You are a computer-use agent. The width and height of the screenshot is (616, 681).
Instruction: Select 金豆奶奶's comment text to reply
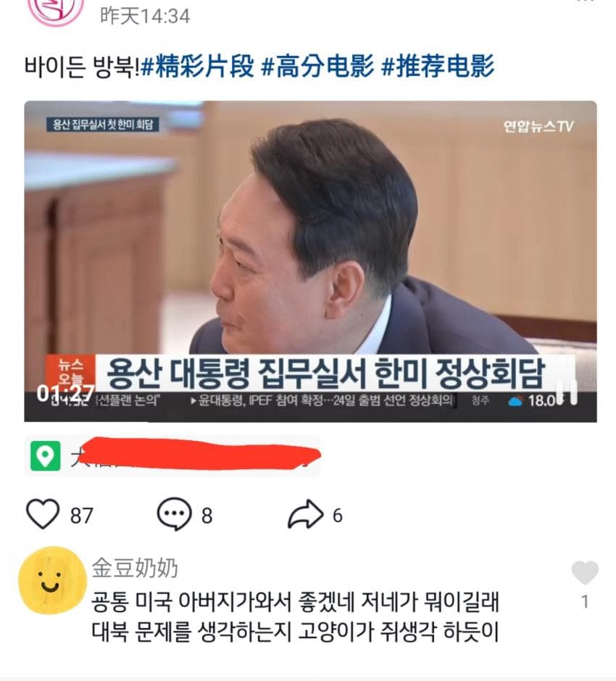(295, 616)
